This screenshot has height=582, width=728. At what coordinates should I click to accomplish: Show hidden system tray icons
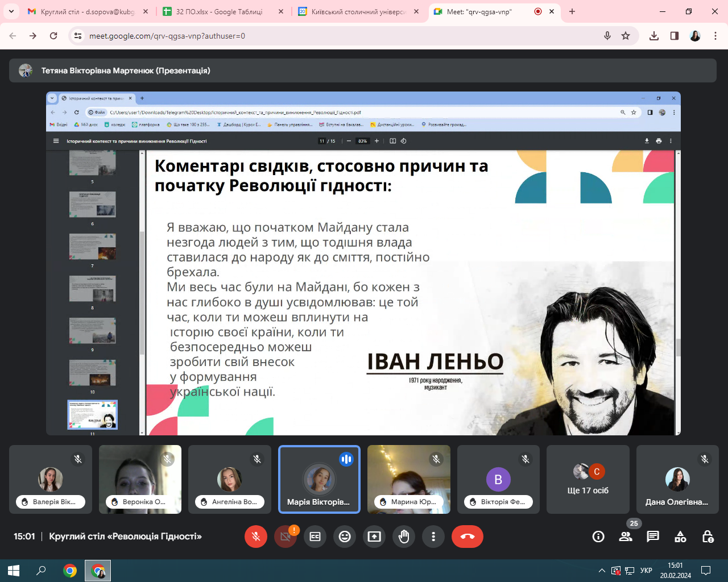click(x=602, y=571)
